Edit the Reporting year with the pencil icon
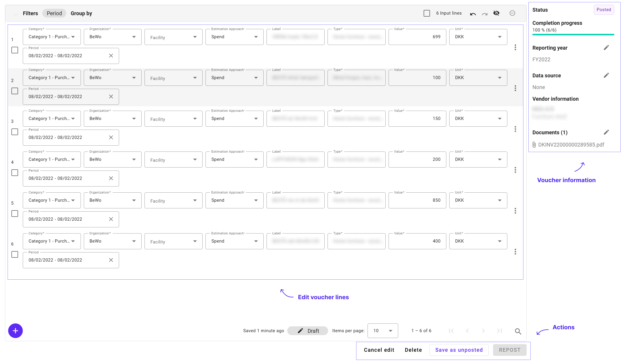 (606, 48)
